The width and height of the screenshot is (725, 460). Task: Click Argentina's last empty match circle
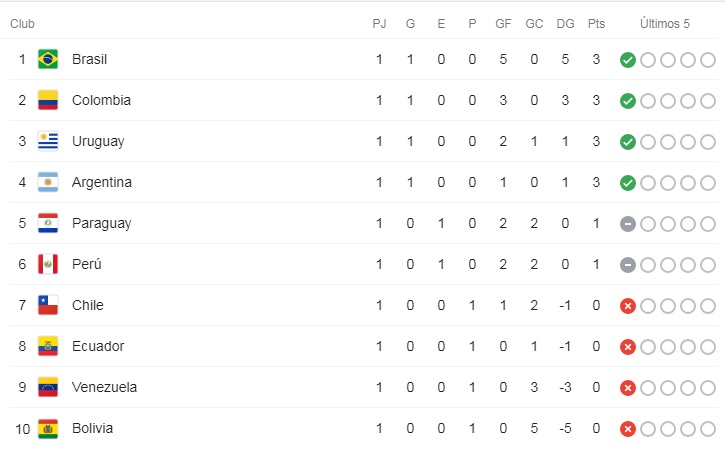click(708, 183)
